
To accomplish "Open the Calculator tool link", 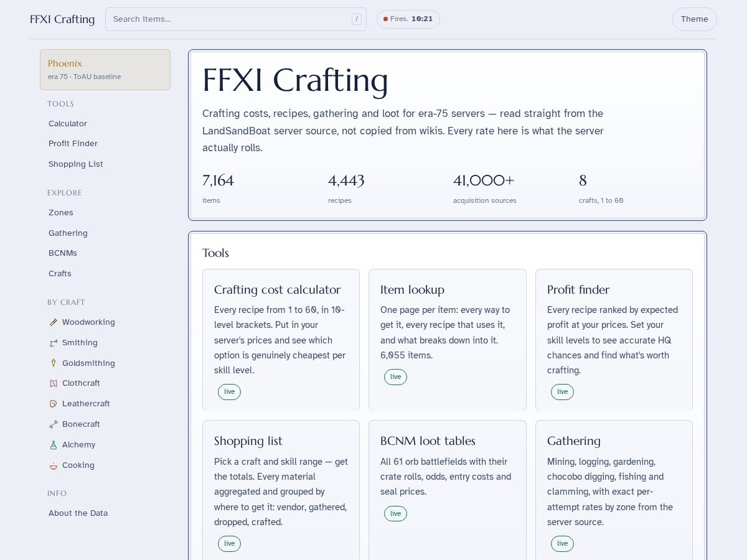I will click(x=68, y=124).
